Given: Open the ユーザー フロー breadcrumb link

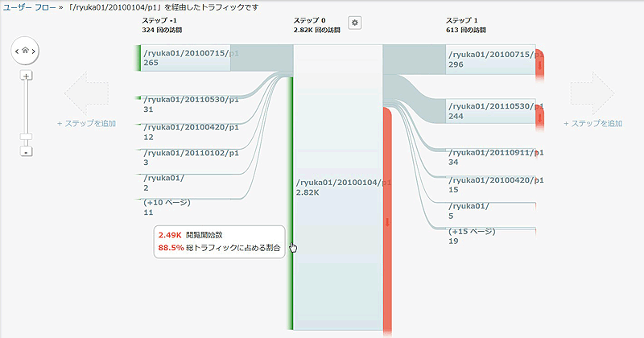Looking at the screenshot, I should (x=28, y=6).
